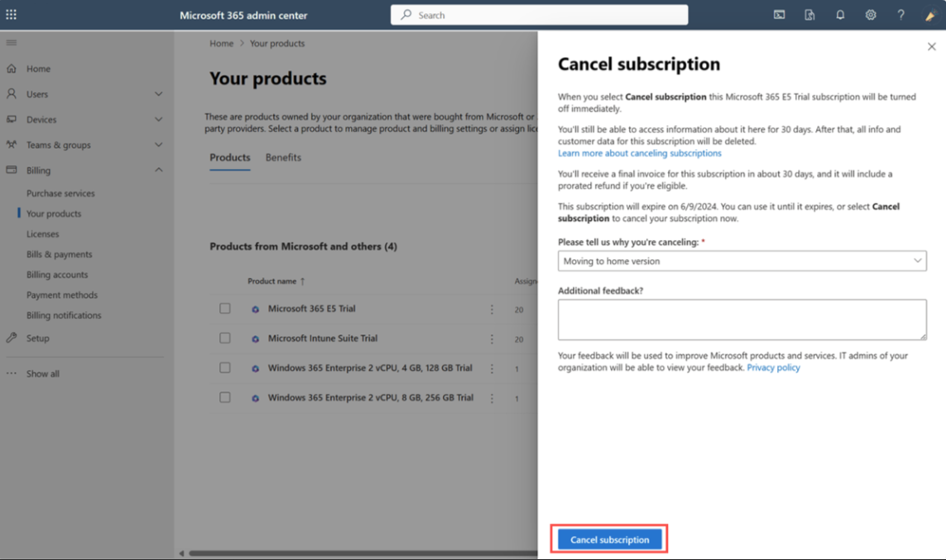Screen dimensions: 946x560
Task: Open the settings gear icon
Action: [871, 14]
